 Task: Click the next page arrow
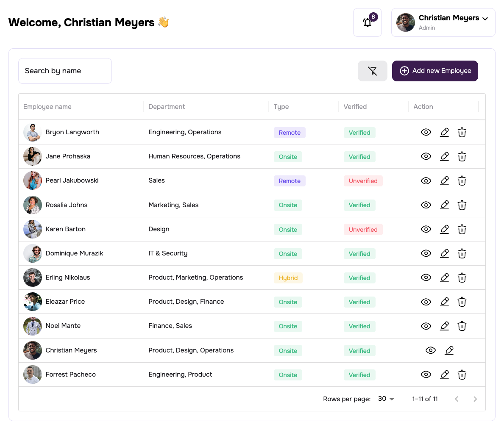[x=475, y=399]
